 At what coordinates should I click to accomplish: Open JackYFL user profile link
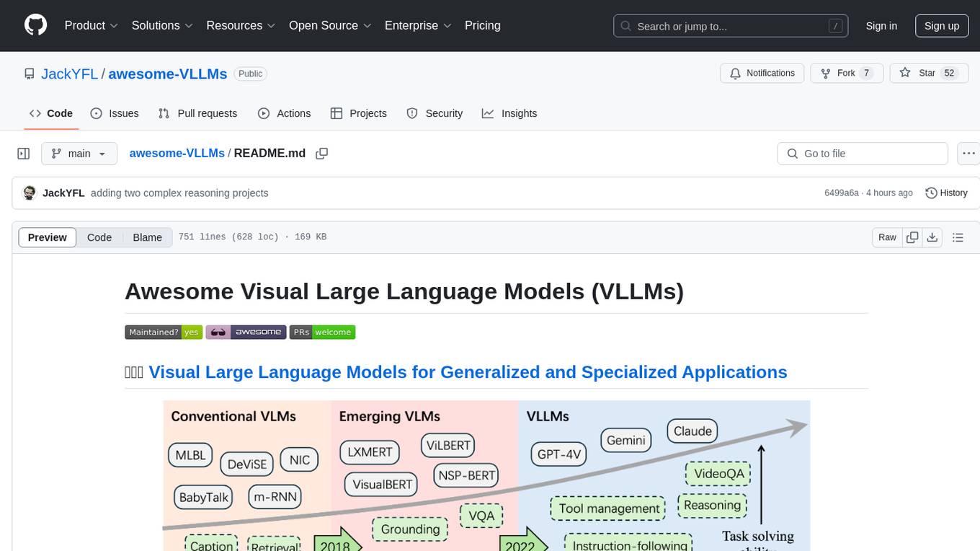click(x=70, y=74)
